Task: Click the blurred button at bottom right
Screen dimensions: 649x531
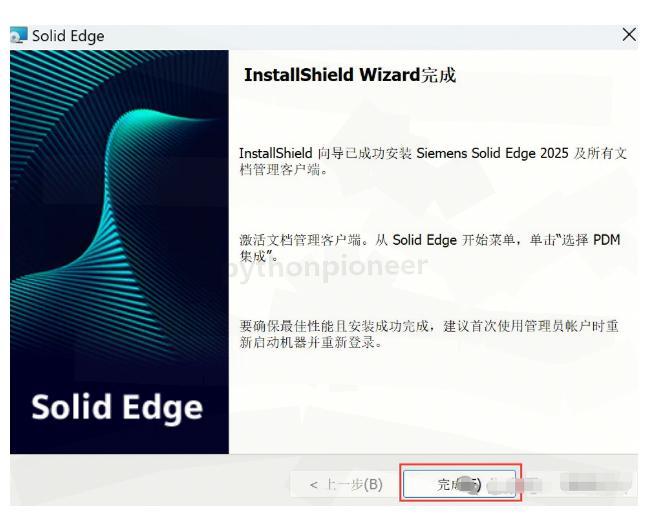Action: coord(596,483)
